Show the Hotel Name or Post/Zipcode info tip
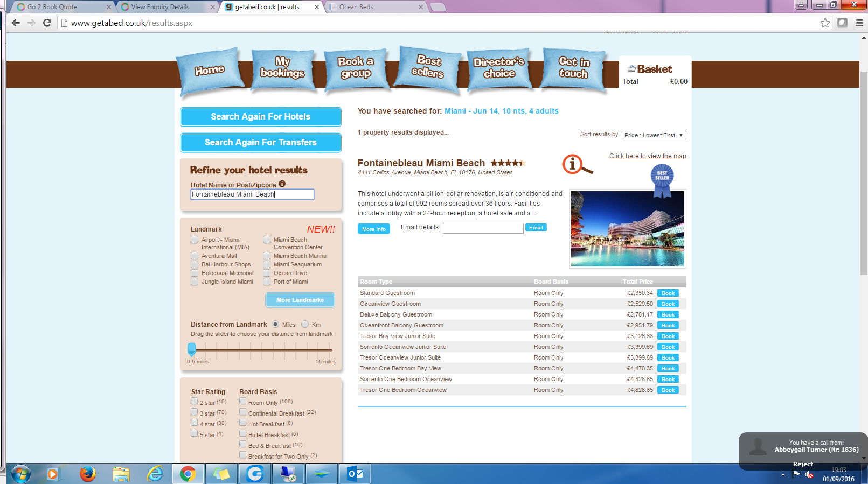This screenshot has width=868, height=484. pyautogui.click(x=282, y=184)
